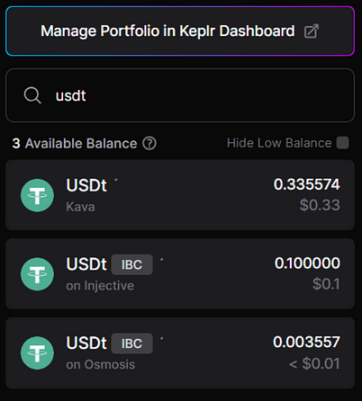Select the Tether logo on the Osmosis row
The image size is (362, 401).
point(37,353)
